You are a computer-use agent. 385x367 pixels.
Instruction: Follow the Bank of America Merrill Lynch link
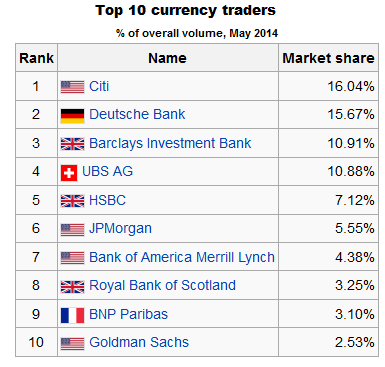pos(182,257)
